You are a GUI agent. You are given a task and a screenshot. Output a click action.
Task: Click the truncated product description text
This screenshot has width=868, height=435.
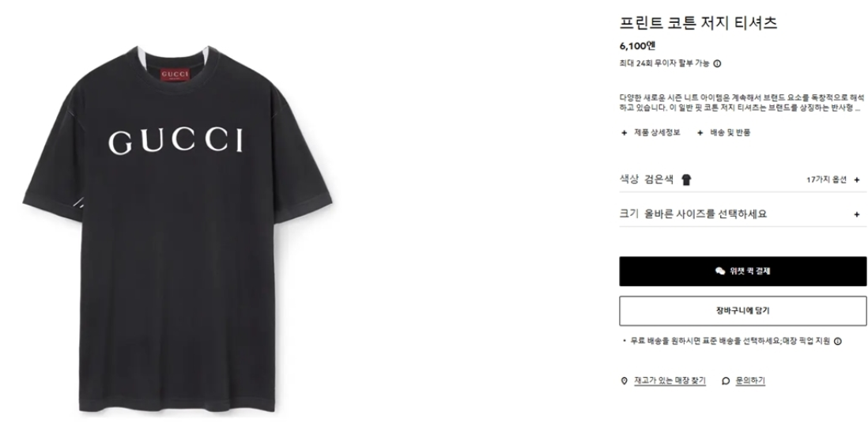pos(742,103)
